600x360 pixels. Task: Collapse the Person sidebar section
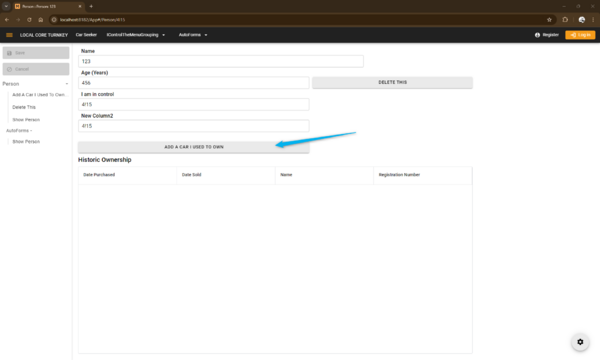[35, 84]
